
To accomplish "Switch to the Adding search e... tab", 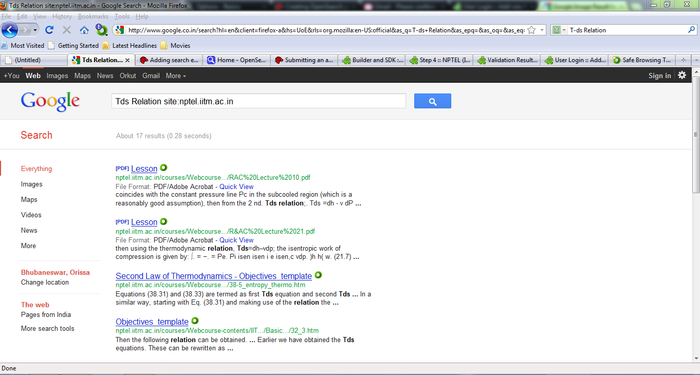I will (x=170, y=60).
